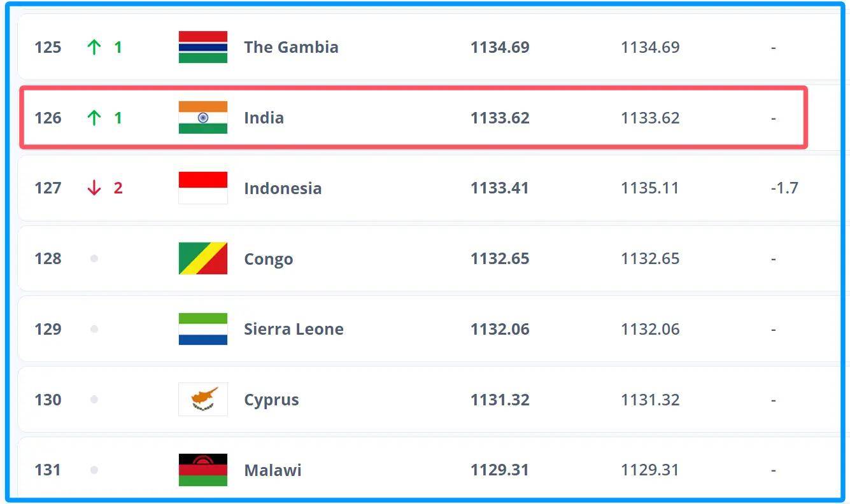Click the Cyprus flag icon
This screenshot has width=850, height=504.
(203, 400)
